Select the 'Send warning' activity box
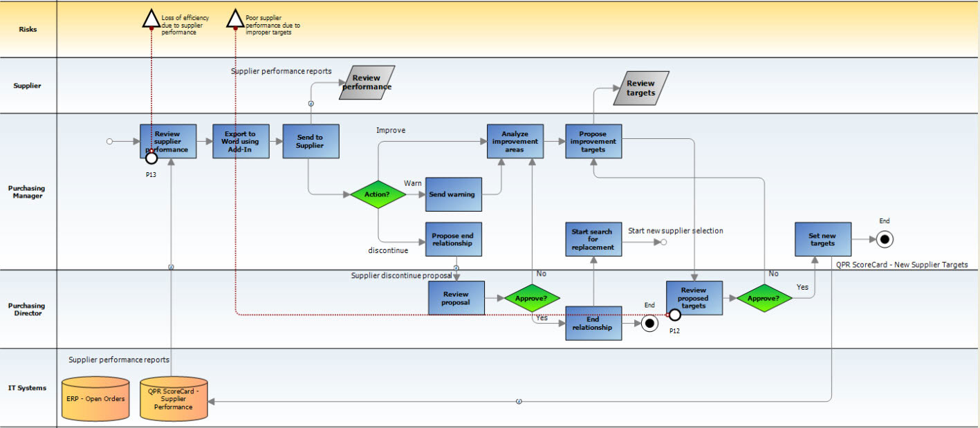Image resolution: width=980 pixels, height=428 pixels. [452, 194]
